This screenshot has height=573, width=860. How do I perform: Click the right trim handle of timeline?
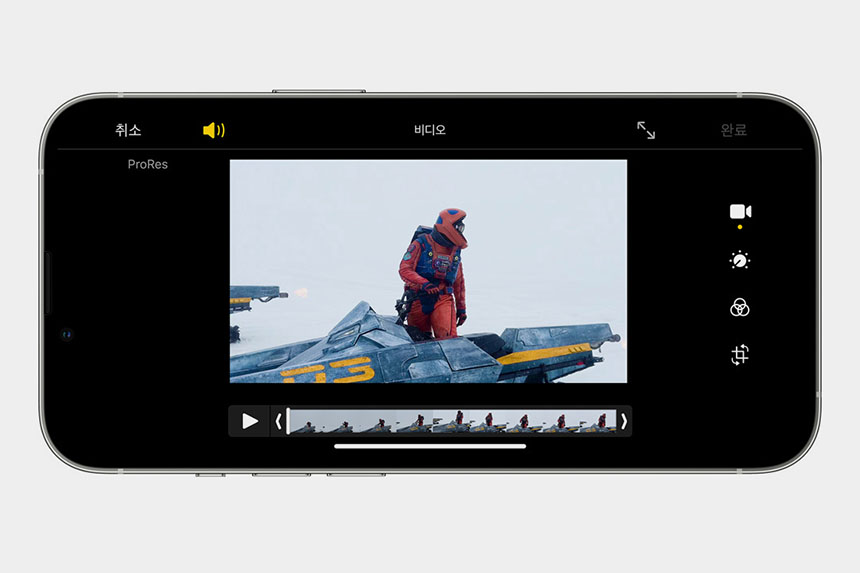point(624,421)
